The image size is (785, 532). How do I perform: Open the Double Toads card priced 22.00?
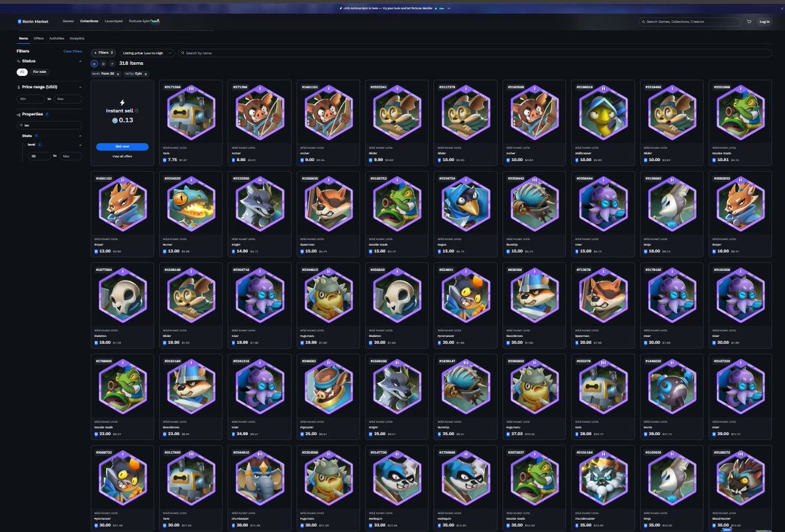pyautogui.click(x=122, y=397)
